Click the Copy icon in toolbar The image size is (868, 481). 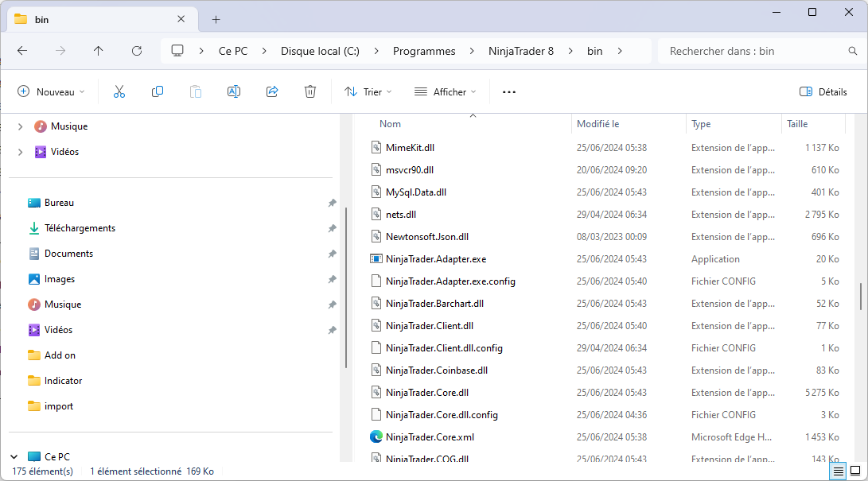click(x=158, y=91)
